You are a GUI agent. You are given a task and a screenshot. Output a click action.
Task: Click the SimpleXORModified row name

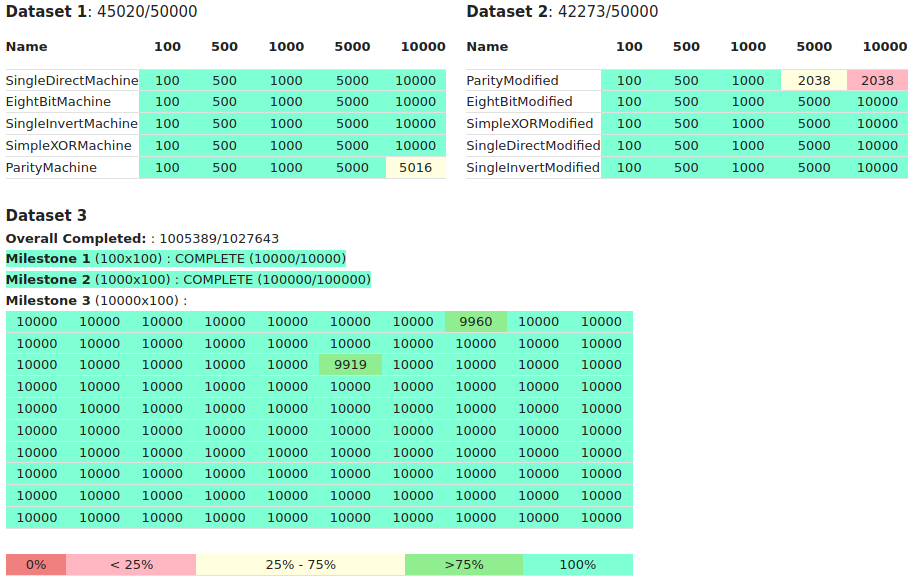(530, 124)
